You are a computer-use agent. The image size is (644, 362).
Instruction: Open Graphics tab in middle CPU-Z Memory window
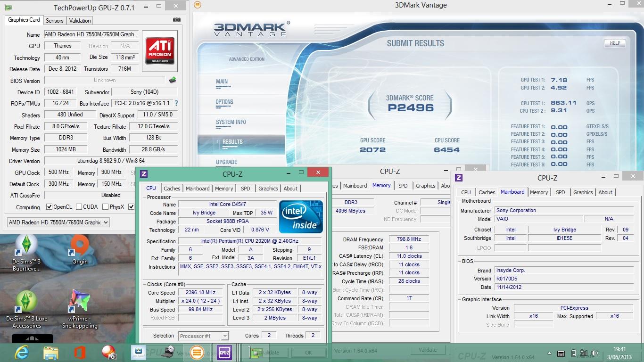coord(426,186)
